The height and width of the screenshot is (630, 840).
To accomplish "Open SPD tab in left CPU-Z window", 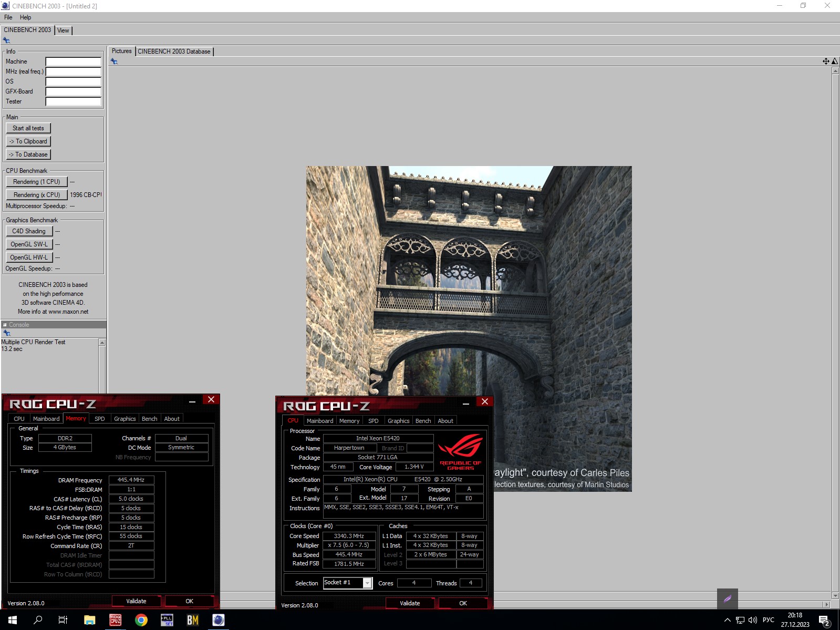I will coord(99,419).
